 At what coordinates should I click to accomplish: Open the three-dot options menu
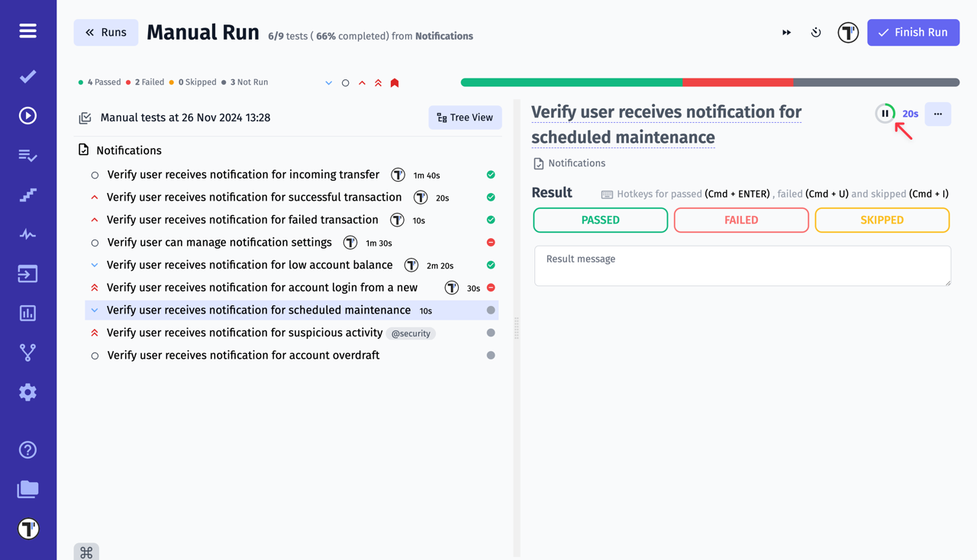point(938,114)
